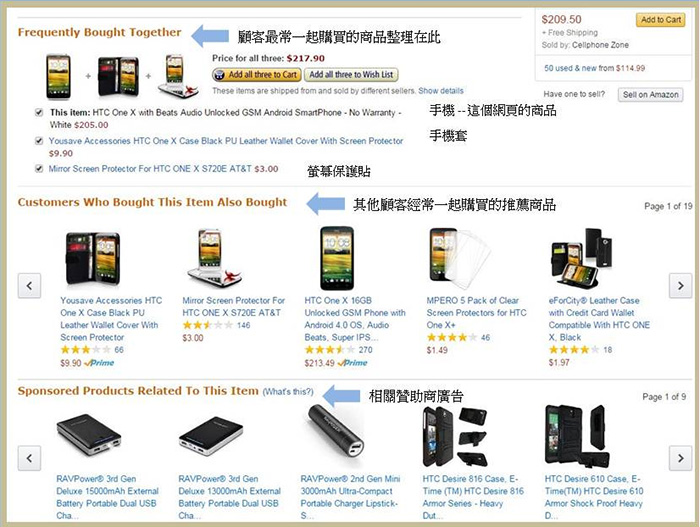
Task: Uncheck the This item HTC One X checkbox
Action: coord(39,113)
